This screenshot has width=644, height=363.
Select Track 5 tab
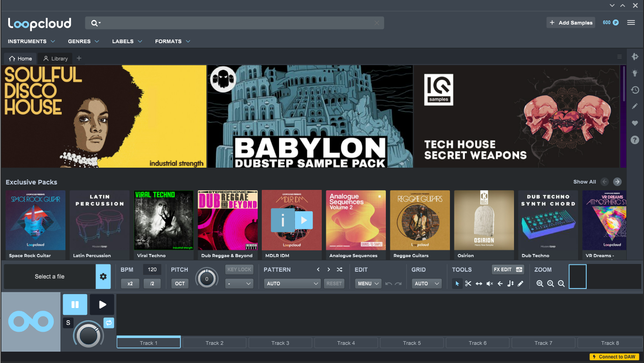pos(412,343)
